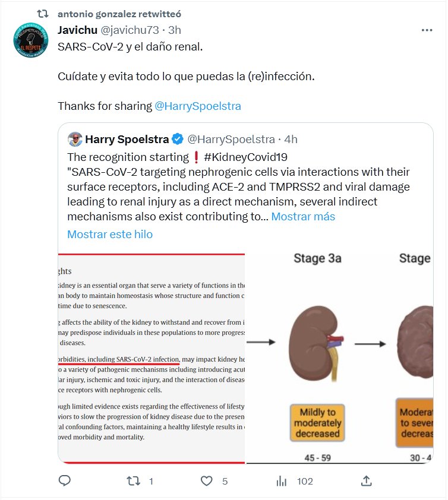Click the quoted tweet's 4h timestamp
Image resolution: width=448 pixels, height=500 pixels.
[291, 140]
